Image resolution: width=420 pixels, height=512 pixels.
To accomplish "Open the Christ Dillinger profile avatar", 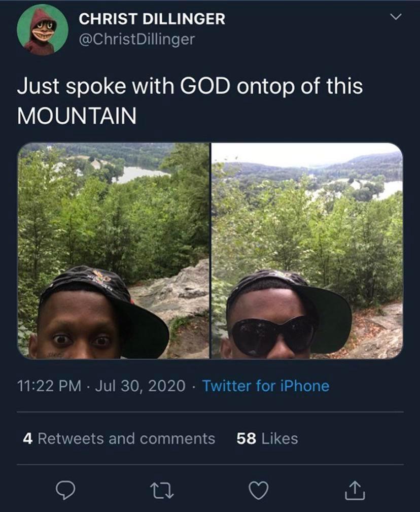I will point(42,29).
